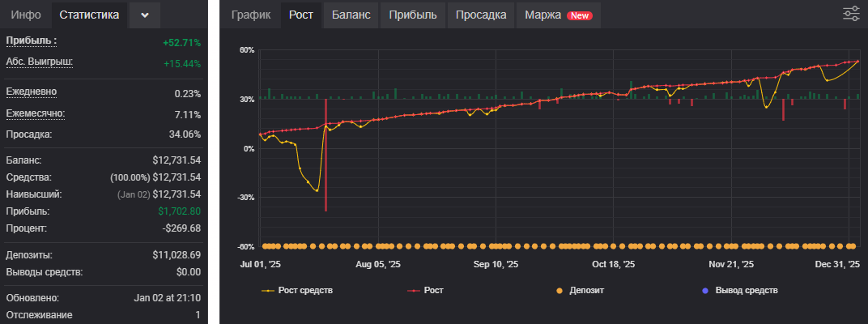Click the 34.06% drawdown value
868x324 pixels.
185,134
